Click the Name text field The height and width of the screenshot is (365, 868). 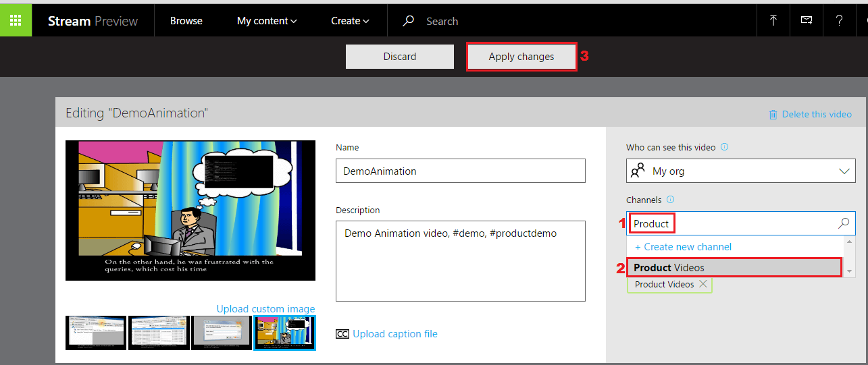[460, 171]
